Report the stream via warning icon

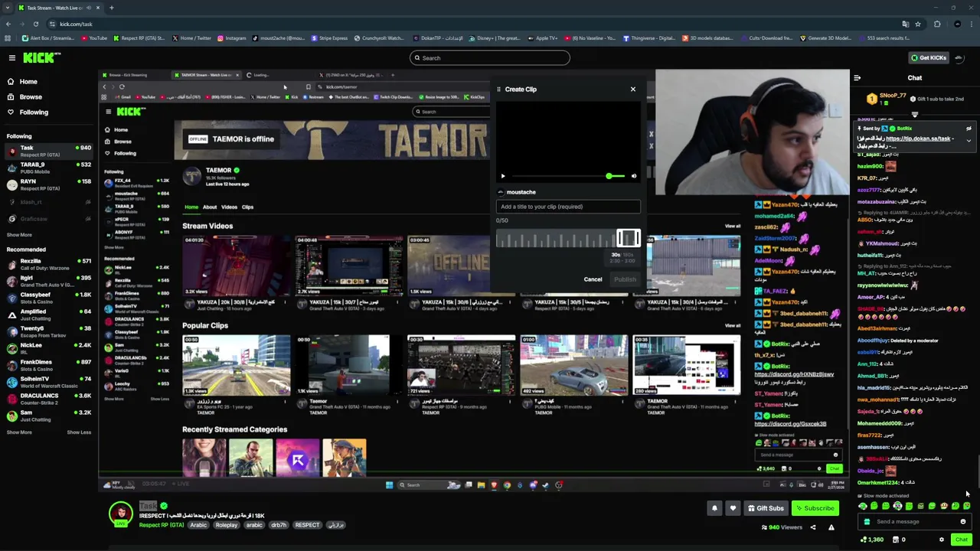pos(831,527)
